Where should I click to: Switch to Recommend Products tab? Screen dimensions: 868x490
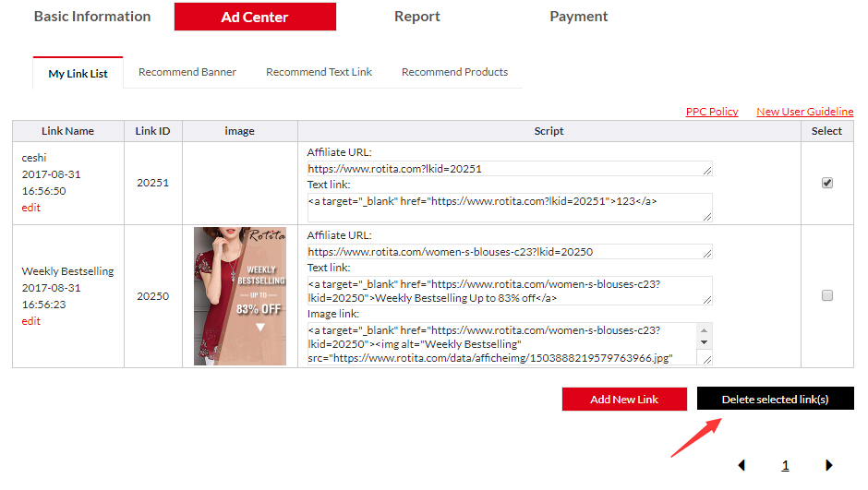pos(454,72)
